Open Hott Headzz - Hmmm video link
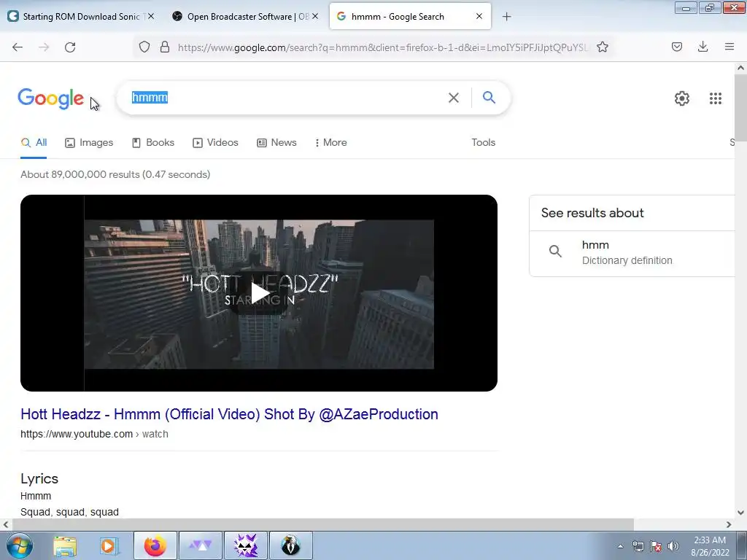 (x=229, y=414)
